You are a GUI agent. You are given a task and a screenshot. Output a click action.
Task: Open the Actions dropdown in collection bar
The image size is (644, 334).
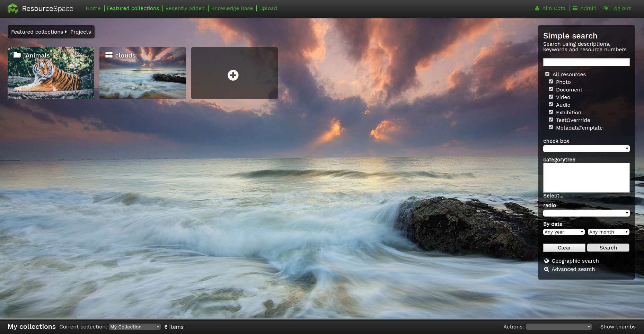[558, 327]
